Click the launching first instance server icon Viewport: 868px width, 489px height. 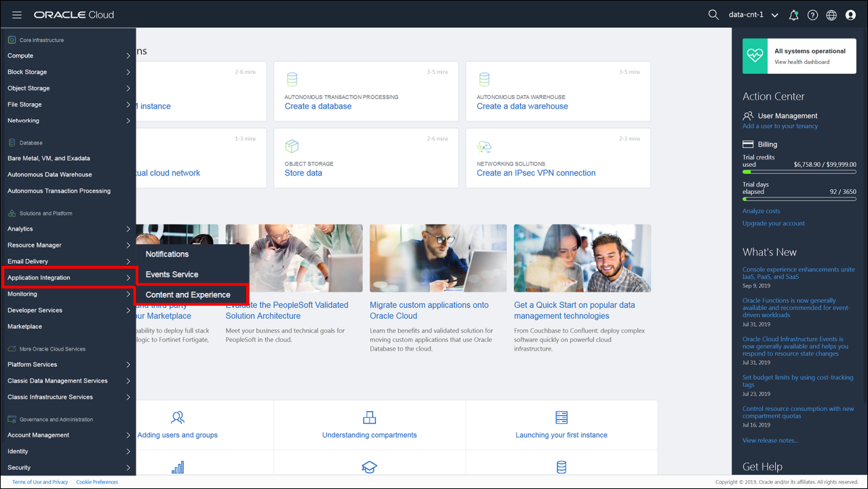(x=561, y=417)
